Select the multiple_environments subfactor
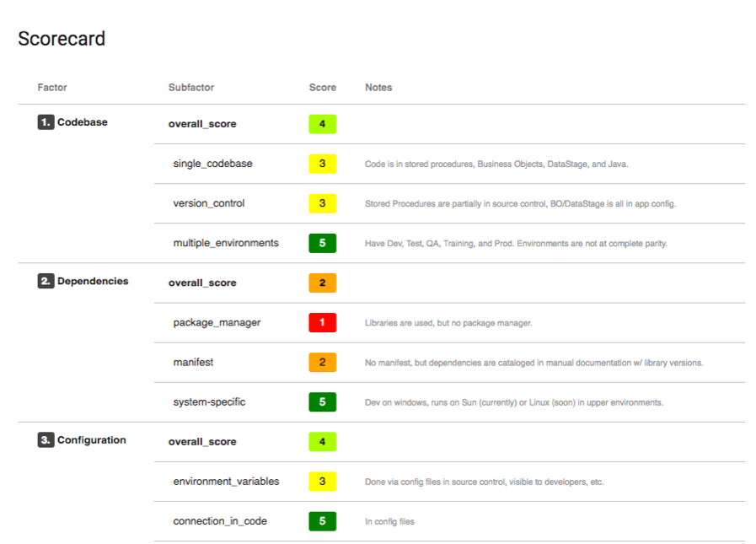The image size is (756, 544). (226, 243)
